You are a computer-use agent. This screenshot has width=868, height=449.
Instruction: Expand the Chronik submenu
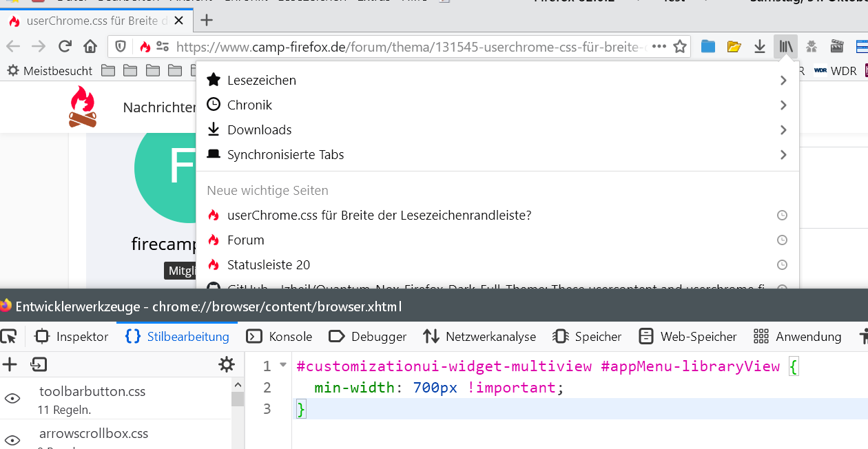(783, 105)
